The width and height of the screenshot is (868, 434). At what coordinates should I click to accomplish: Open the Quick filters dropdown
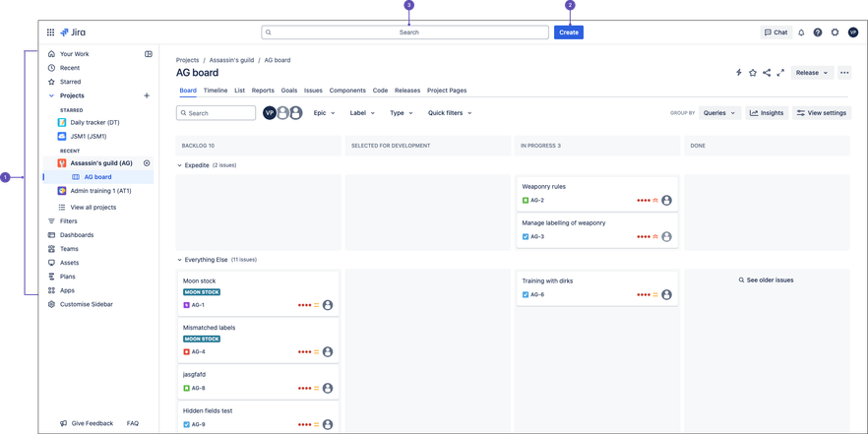point(450,113)
